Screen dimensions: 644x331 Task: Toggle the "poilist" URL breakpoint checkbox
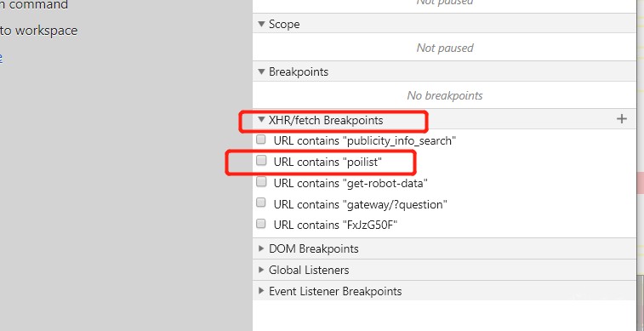point(261,161)
